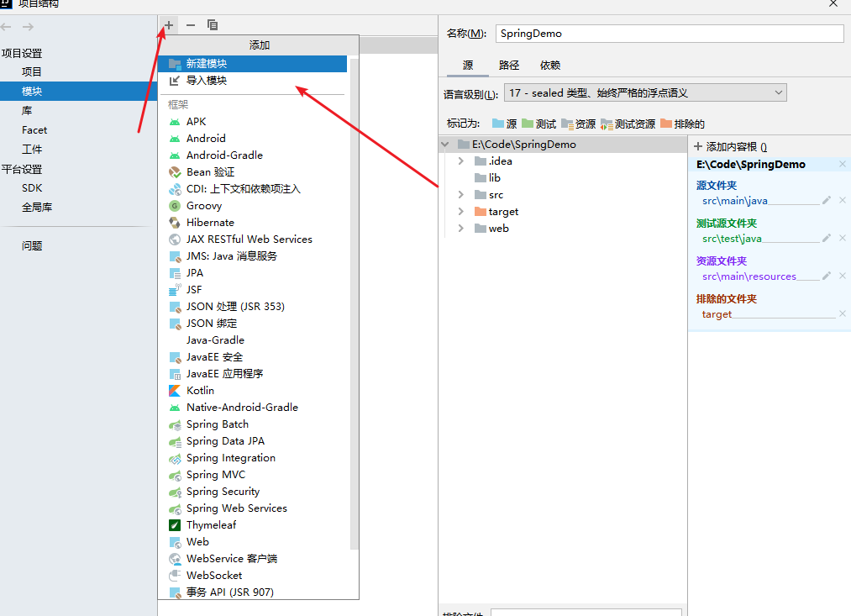Open the Facet settings section

[34, 130]
